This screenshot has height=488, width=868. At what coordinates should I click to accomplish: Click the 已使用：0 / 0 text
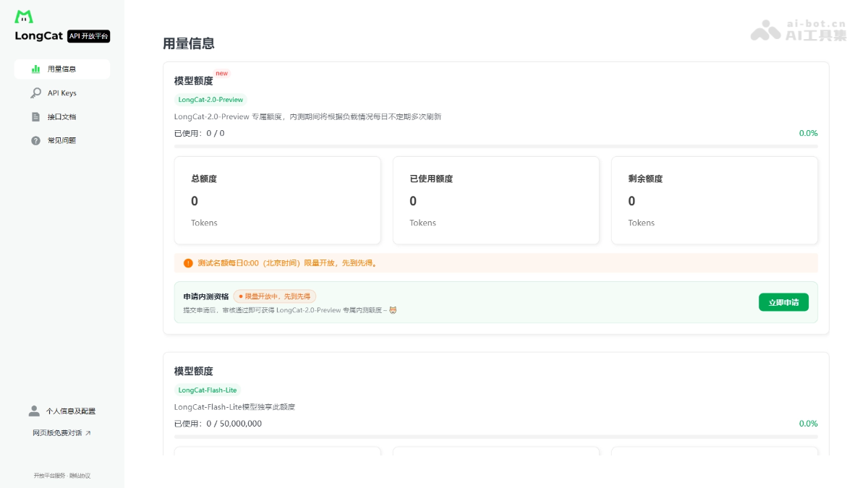200,133
